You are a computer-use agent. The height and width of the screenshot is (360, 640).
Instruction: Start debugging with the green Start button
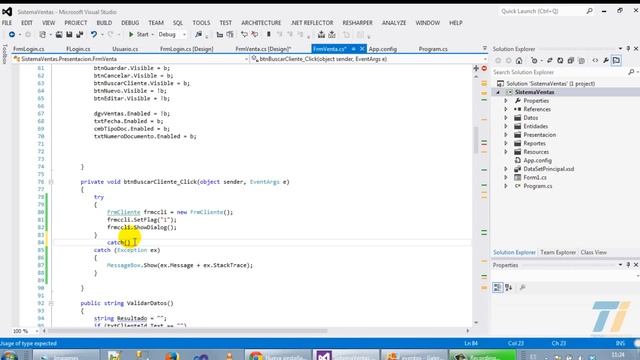click(x=138, y=35)
